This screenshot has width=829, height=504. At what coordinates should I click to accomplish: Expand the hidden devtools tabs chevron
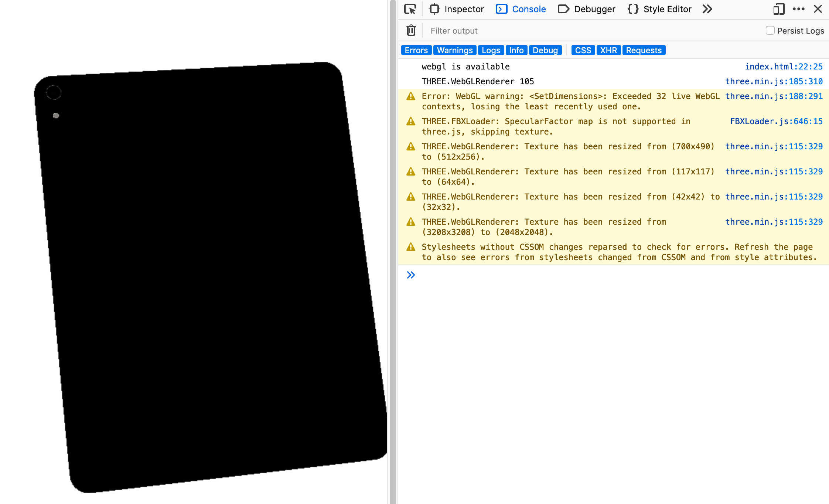click(707, 9)
